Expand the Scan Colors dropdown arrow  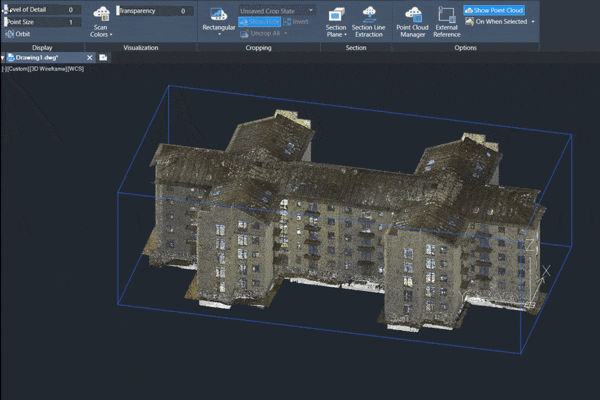pos(111,34)
